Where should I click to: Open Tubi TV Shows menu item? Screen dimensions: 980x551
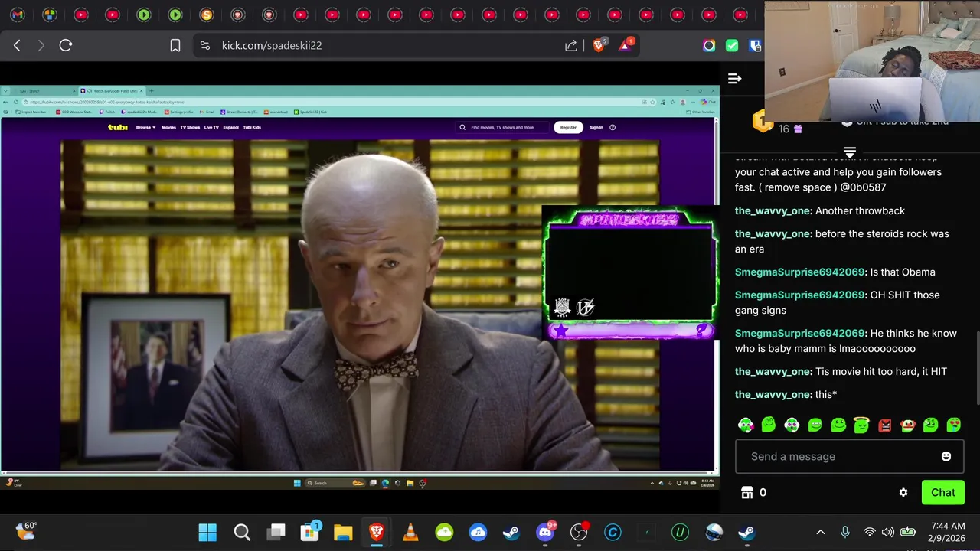(190, 127)
